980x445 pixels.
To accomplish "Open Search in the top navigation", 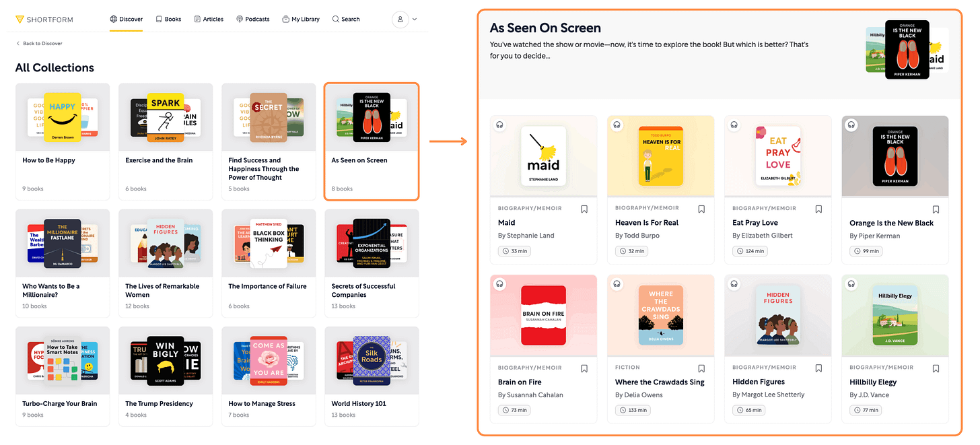I will click(x=346, y=20).
